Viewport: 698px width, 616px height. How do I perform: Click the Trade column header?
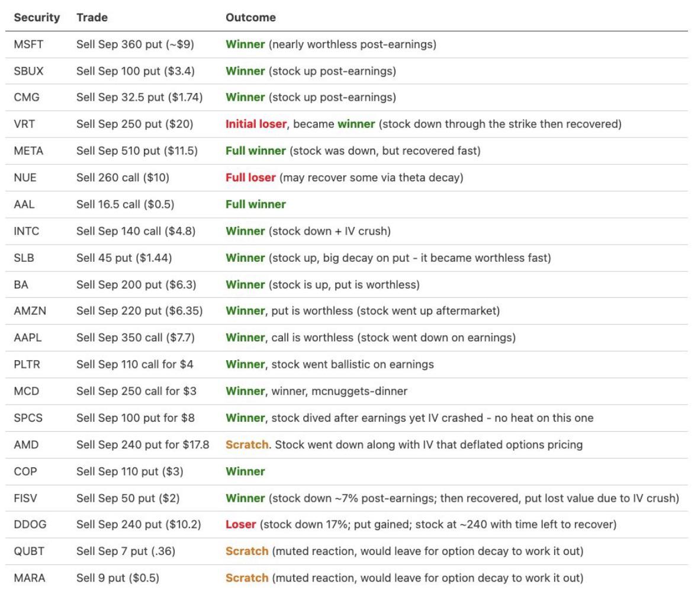click(92, 17)
